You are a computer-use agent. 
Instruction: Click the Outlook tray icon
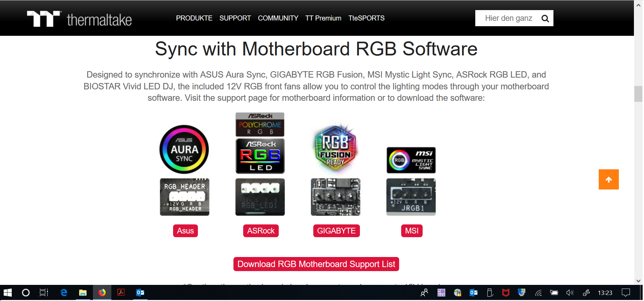[x=474, y=293]
